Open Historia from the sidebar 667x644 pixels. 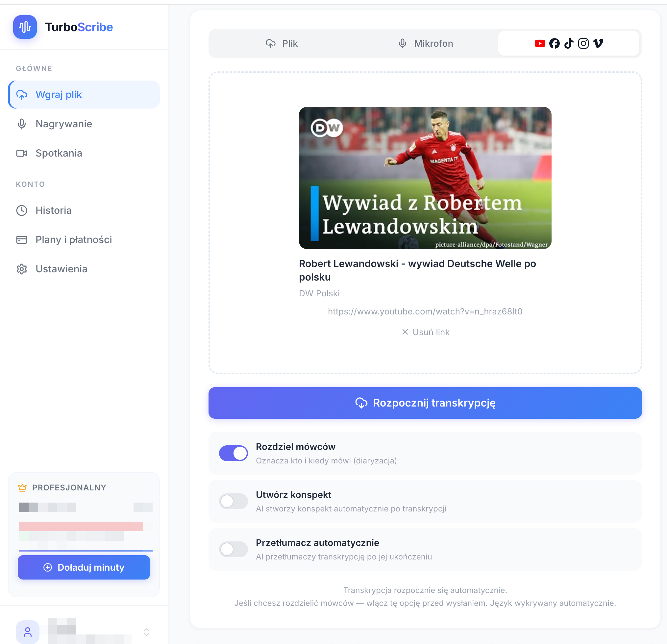tap(84, 211)
